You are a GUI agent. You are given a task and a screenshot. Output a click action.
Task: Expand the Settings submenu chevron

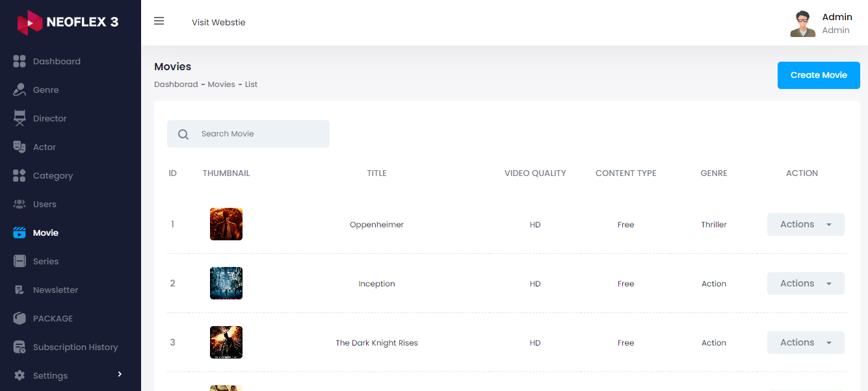click(x=120, y=375)
